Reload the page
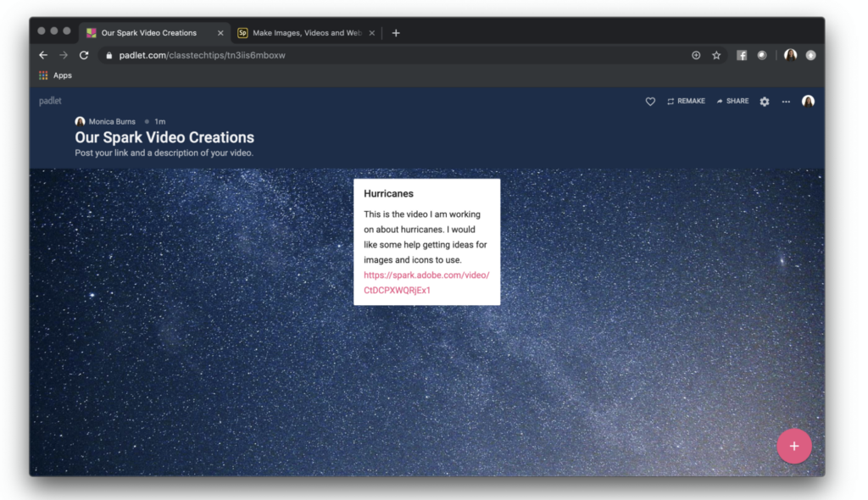 (x=84, y=55)
